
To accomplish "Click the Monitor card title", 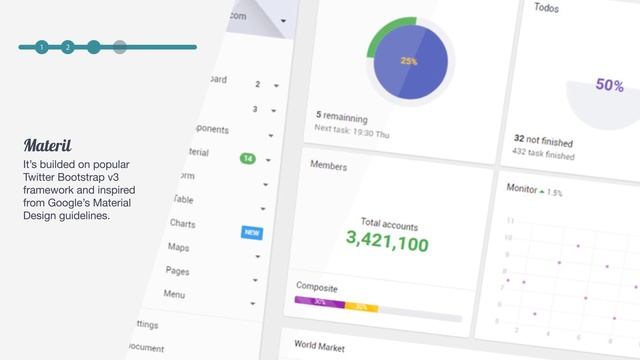I will 522,188.
